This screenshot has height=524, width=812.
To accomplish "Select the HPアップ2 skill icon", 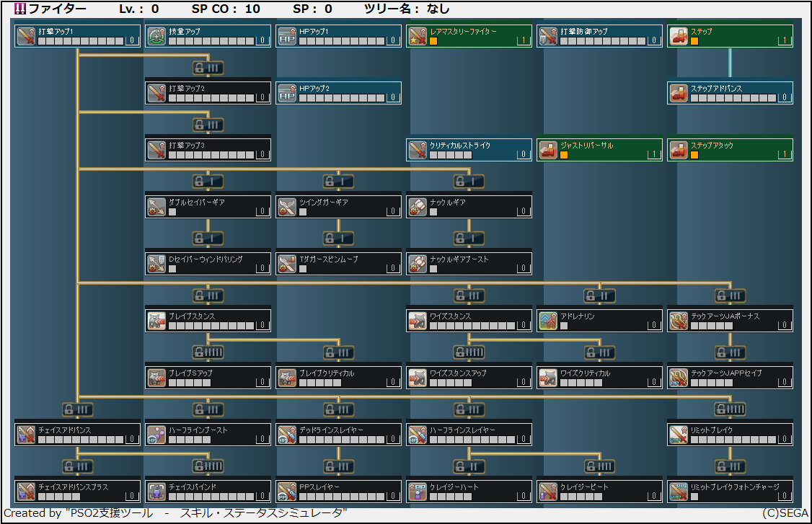I will [287, 93].
